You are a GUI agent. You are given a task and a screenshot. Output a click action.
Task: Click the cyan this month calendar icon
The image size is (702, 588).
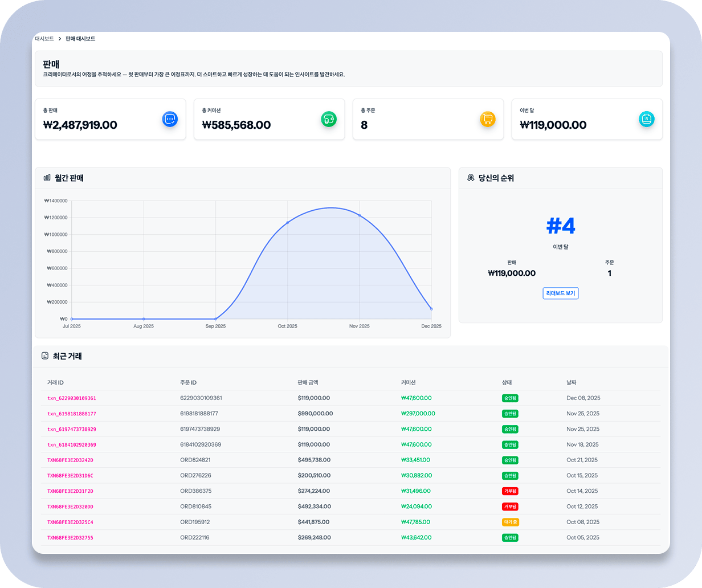647,119
